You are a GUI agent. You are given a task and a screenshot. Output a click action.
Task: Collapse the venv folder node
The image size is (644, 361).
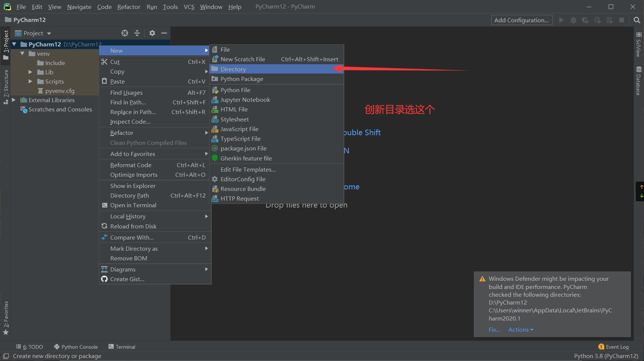pyautogui.click(x=22, y=53)
